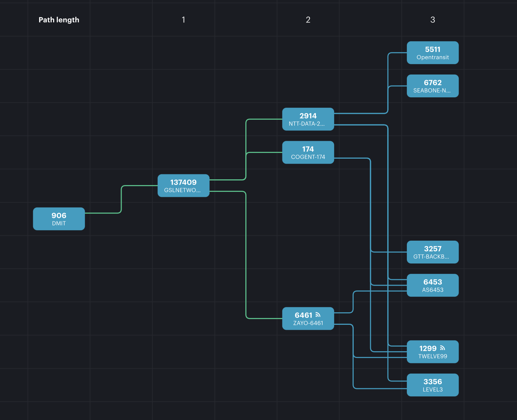Click the blue edge entering 5511 Opentransit
The height and width of the screenshot is (420, 517).
point(398,53)
